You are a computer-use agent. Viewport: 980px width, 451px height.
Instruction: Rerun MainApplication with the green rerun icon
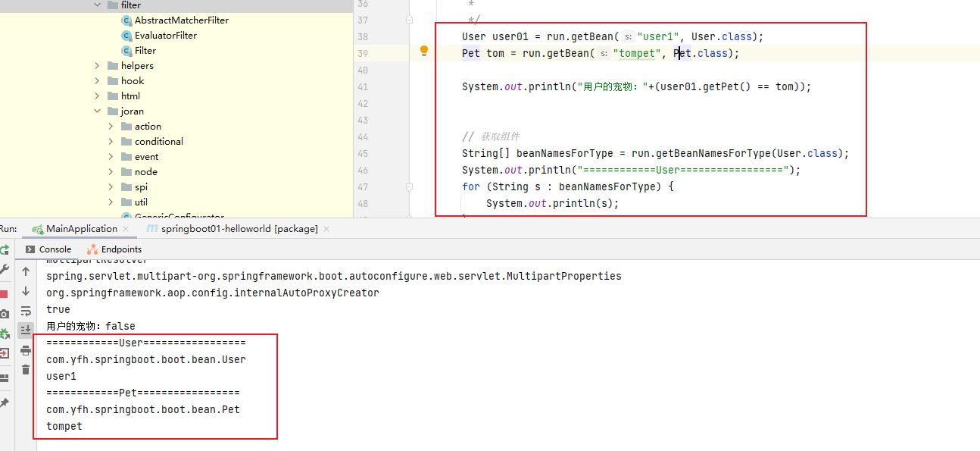tap(4, 249)
